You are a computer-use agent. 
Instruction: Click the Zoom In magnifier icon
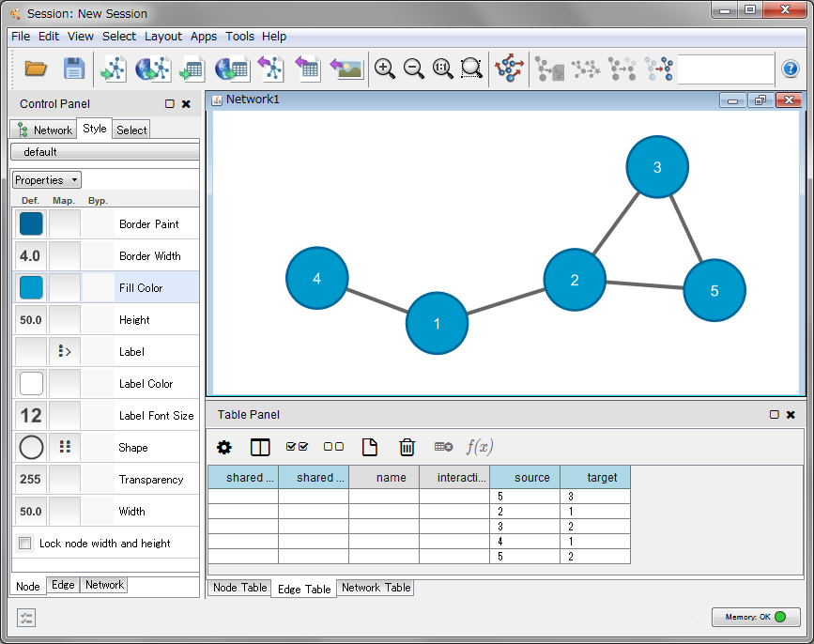(x=384, y=69)
